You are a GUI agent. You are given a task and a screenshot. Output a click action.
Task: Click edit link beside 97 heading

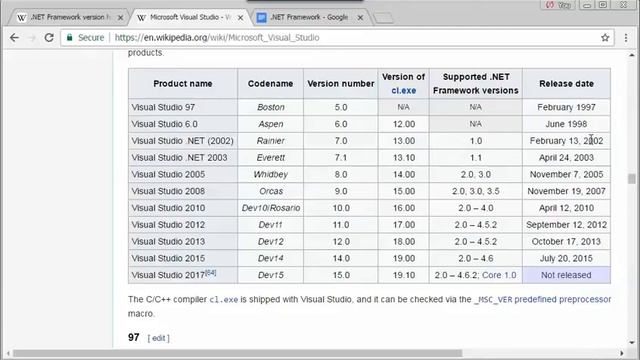(158, 338)
